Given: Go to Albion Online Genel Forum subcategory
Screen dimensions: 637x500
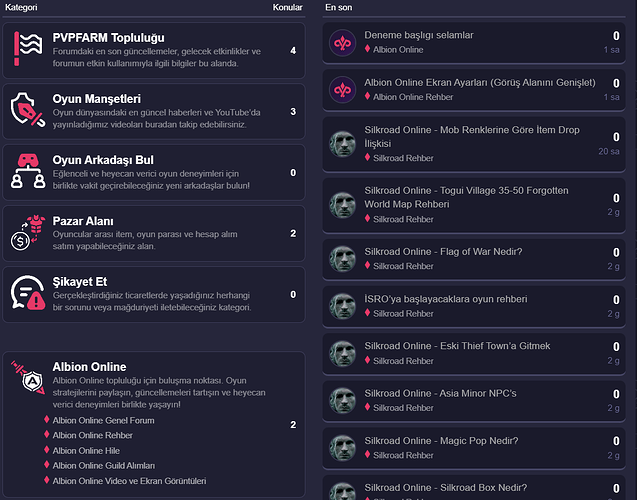Looking at the screenshot, I should point(104,420).
